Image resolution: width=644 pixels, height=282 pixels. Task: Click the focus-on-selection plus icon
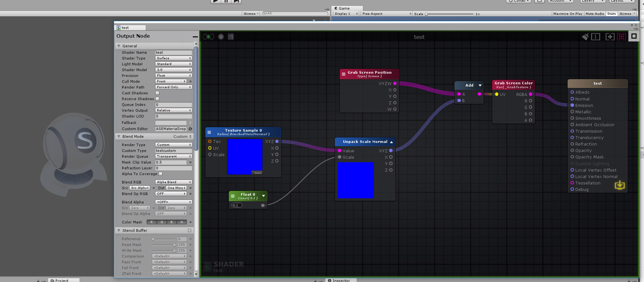610,37
